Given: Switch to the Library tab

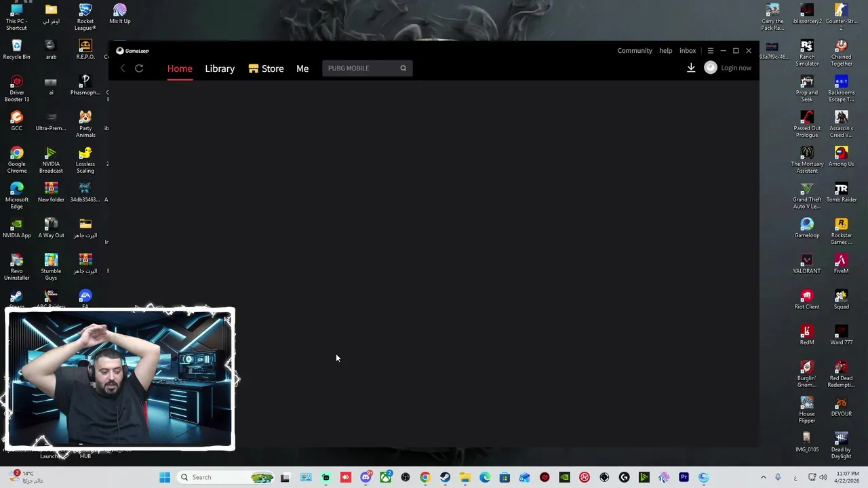Looking at the screenshot, I should click(x=220, y=68).
